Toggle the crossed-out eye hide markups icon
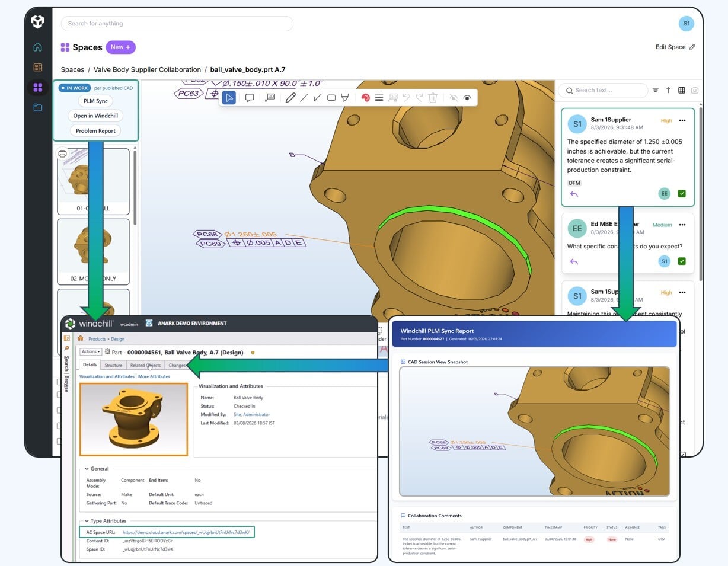728x566 pixels. point(454,98)
